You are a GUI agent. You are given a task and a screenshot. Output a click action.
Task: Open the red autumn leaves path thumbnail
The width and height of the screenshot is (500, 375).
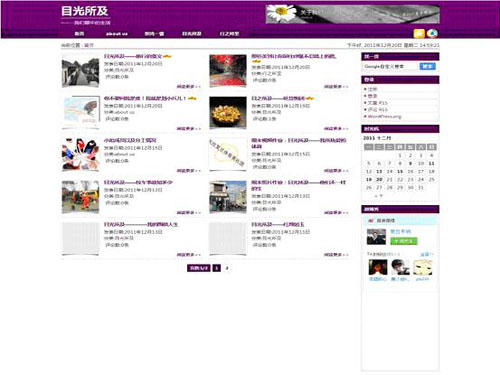pos(228,71)
